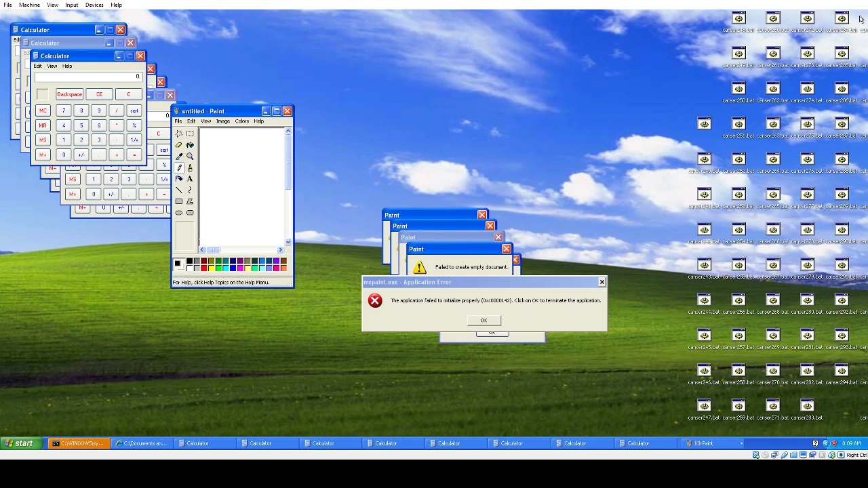This screenshot has height=488, width=868.
Task: Click the front Calculator's display field
Action: click(87, 77)
